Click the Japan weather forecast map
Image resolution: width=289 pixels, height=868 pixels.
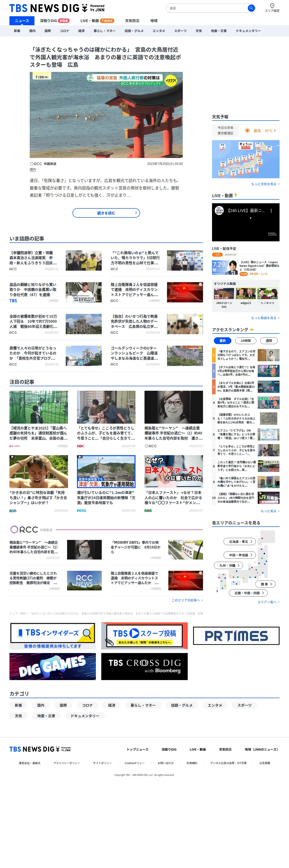coord(246,159)
